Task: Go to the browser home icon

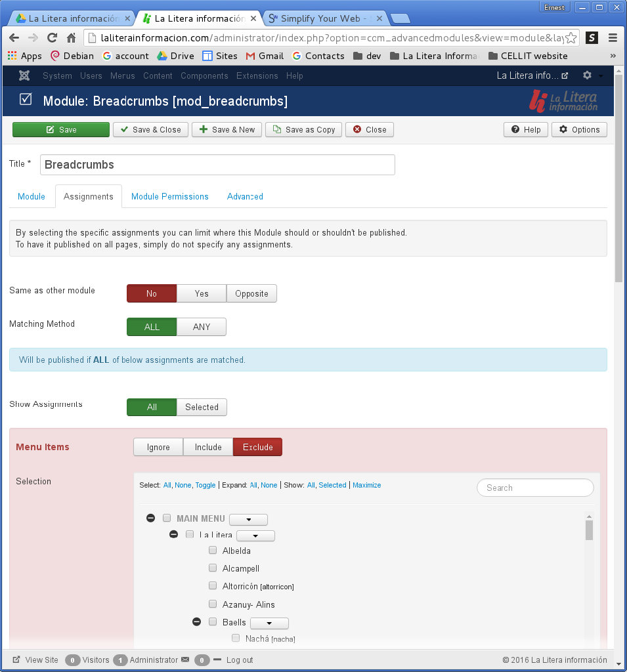Action: [72, 37]
